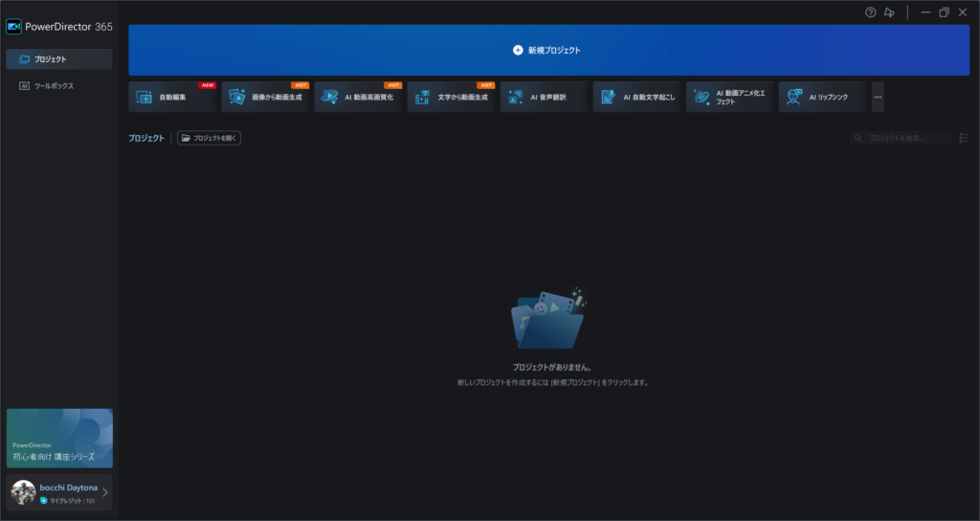Click the empty projects folder illustration
The image size is (980, 521).
point(548,318)
